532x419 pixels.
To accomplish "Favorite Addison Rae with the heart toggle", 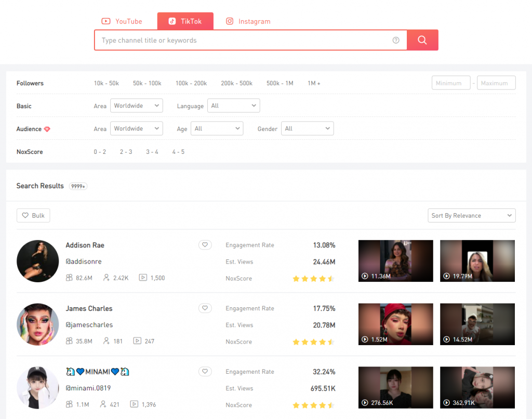I will [x=205, y=245].
